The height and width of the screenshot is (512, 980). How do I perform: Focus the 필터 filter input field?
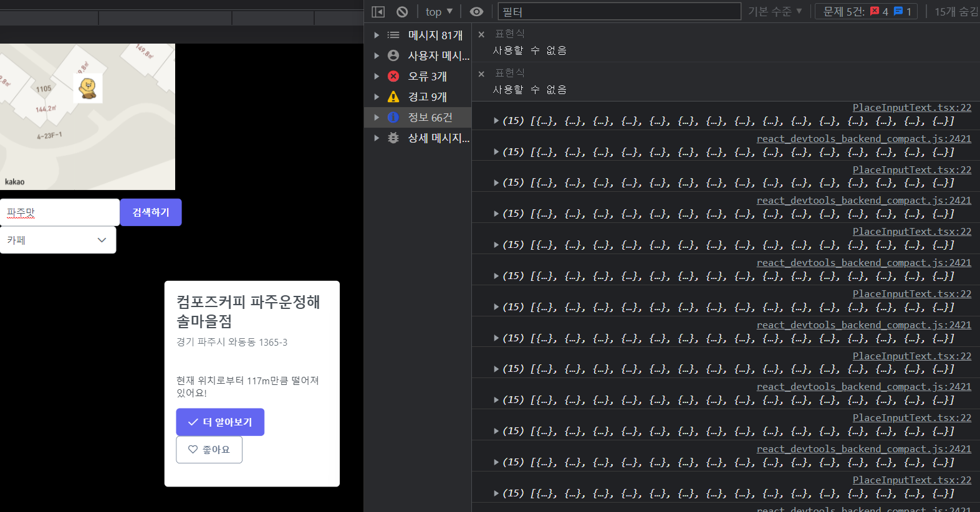click(x=619, y=12)
